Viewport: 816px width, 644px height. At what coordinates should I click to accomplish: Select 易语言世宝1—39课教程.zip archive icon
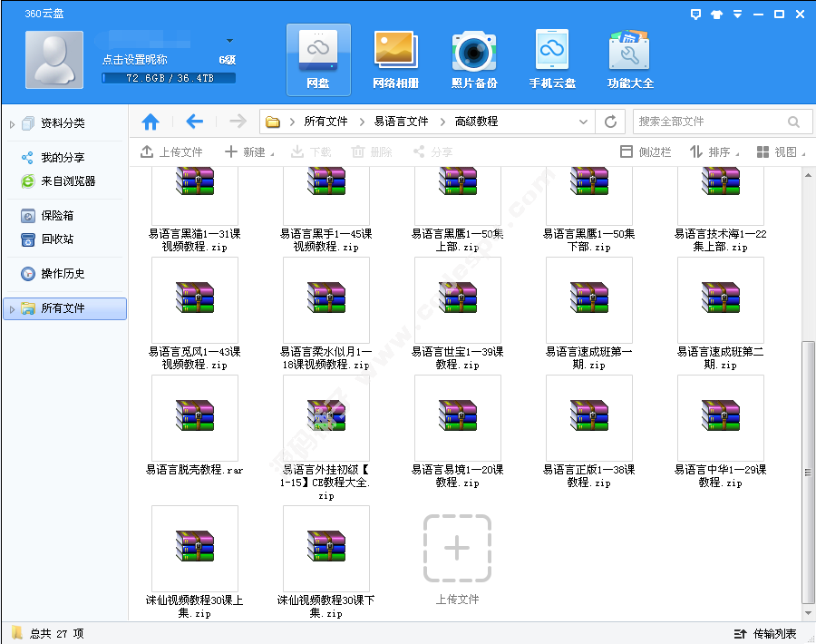coord(458,298)
